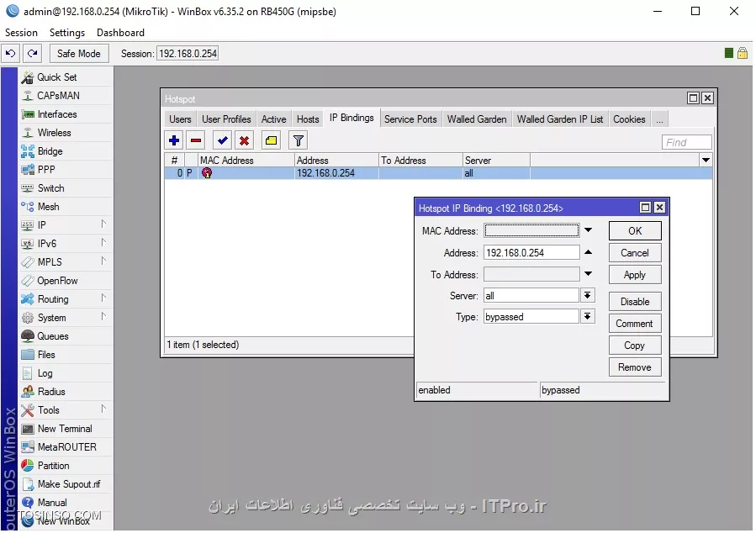Click Cancel in IP Binding dialog
This screenshot has width=756, height=533.
(x=635, y=253)
